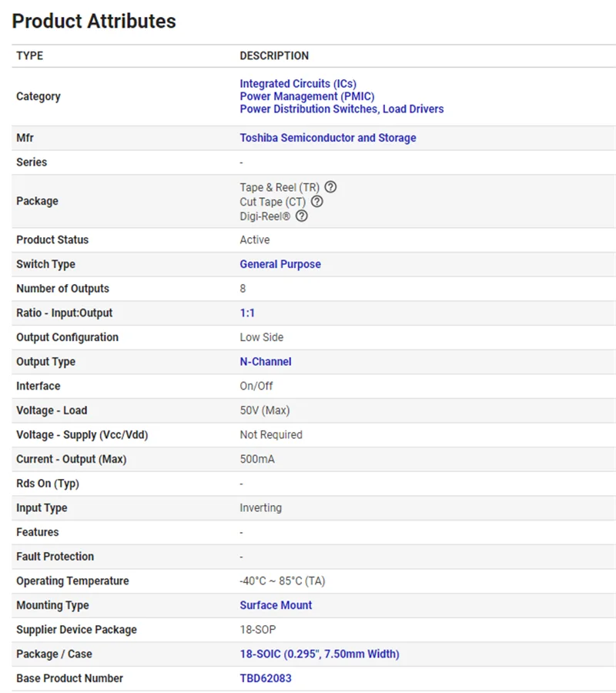Click the 18-SOIC package case link
The image size is (616, 693).
point(319,654)
